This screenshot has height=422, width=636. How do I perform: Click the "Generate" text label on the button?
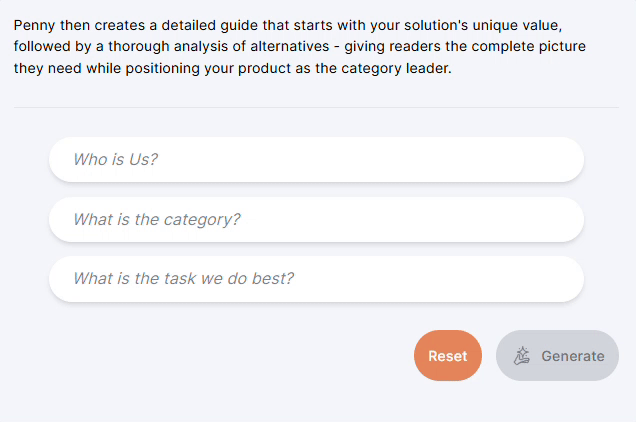[573, 356]
